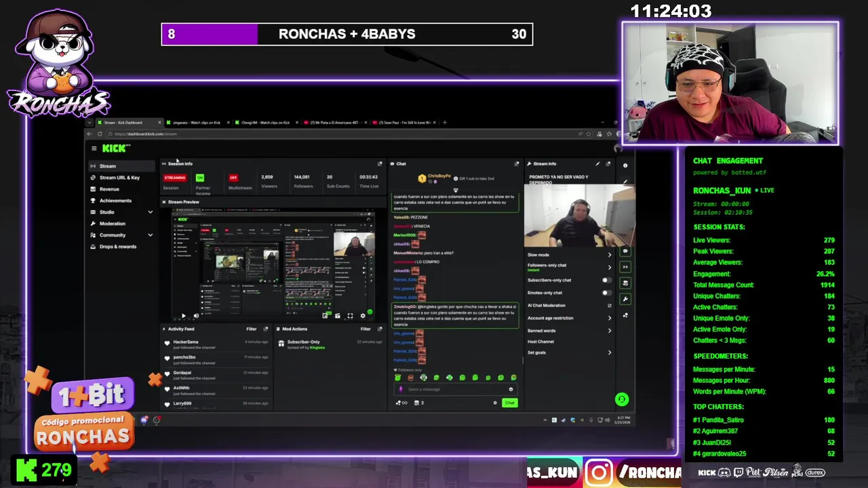
Task: Edit stream info with the pencil icon
Action: (597, 163)
